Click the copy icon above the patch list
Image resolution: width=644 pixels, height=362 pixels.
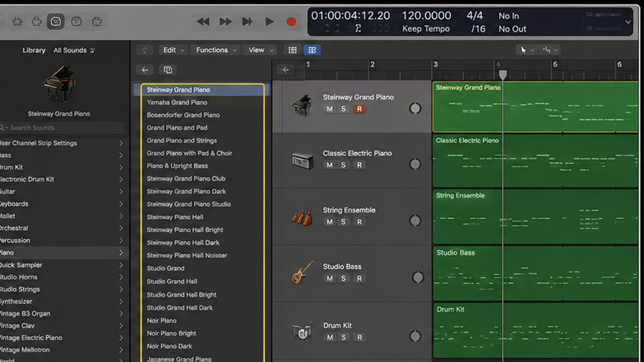pos(168,70)
